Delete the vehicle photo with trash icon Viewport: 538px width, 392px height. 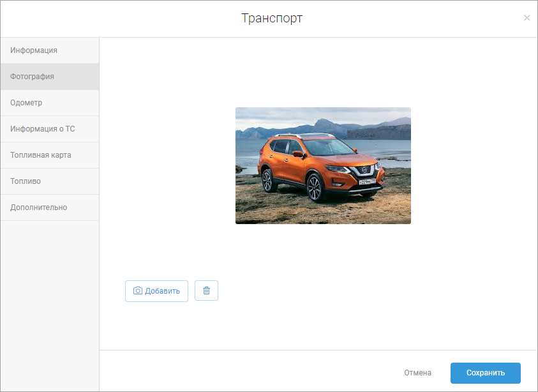206,291
